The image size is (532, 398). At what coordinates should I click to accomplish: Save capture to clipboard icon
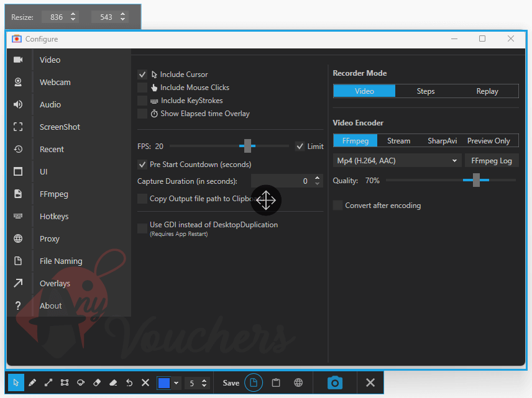tap(277, 383)
